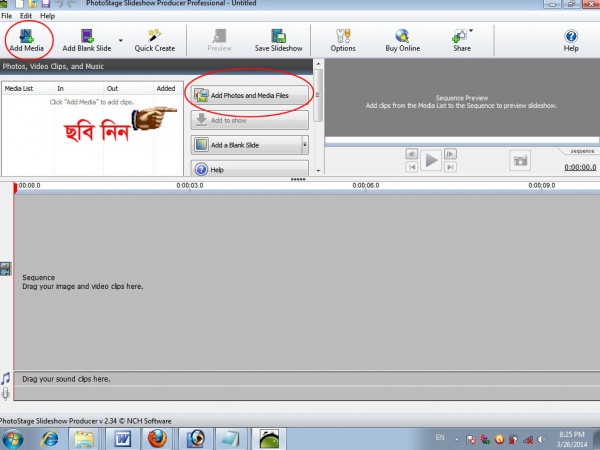Viewport: 600px width, 450px height.
Task: Click the volume speaker tray icon
Action: click(541, 439)
